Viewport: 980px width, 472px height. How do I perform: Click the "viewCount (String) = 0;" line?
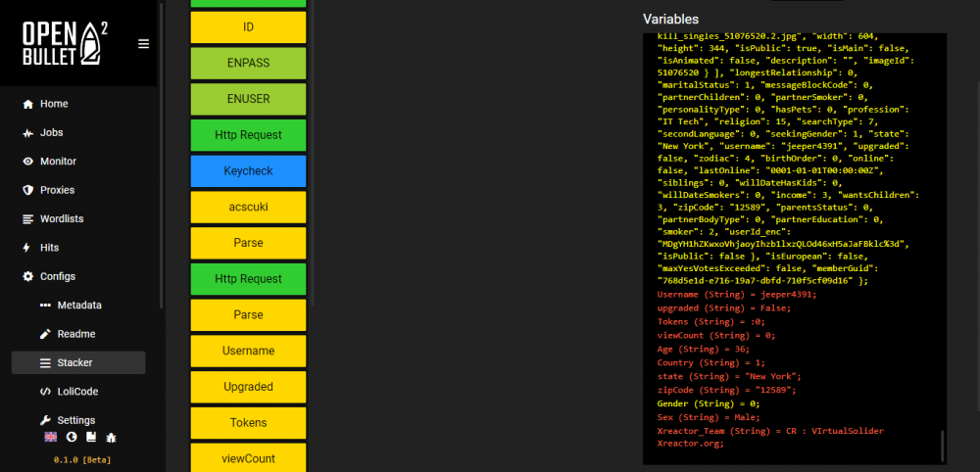click(716, 335)
